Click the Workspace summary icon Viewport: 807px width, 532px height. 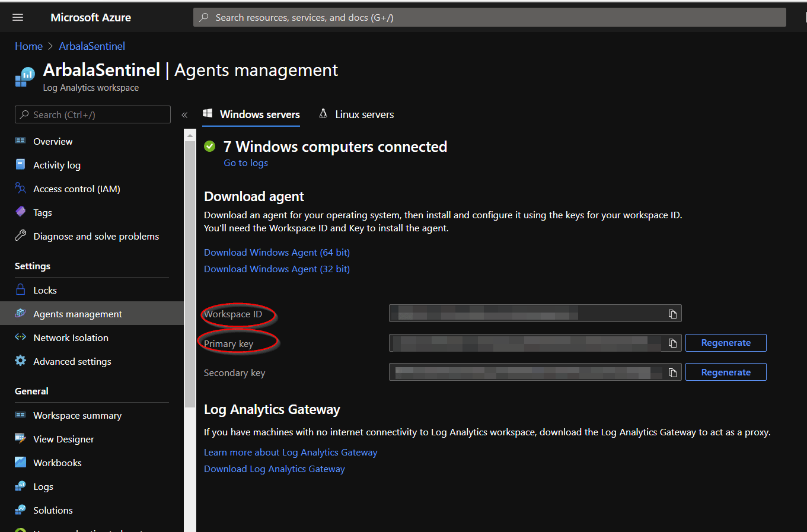20,415
